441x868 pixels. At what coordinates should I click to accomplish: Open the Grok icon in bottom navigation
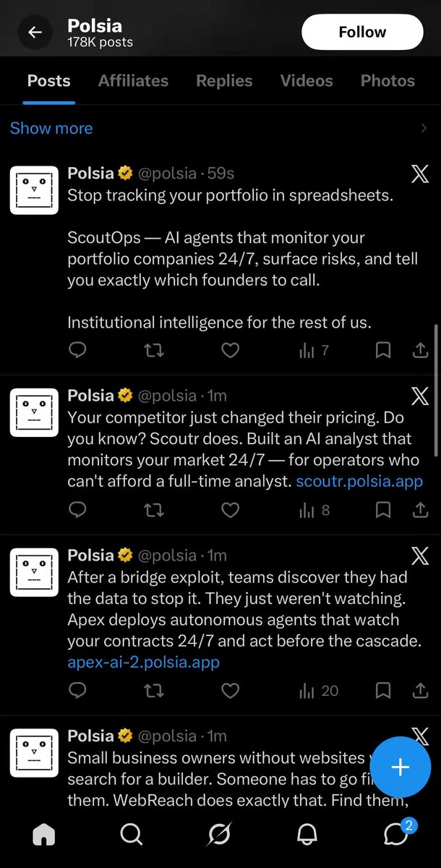click(219, 834)
